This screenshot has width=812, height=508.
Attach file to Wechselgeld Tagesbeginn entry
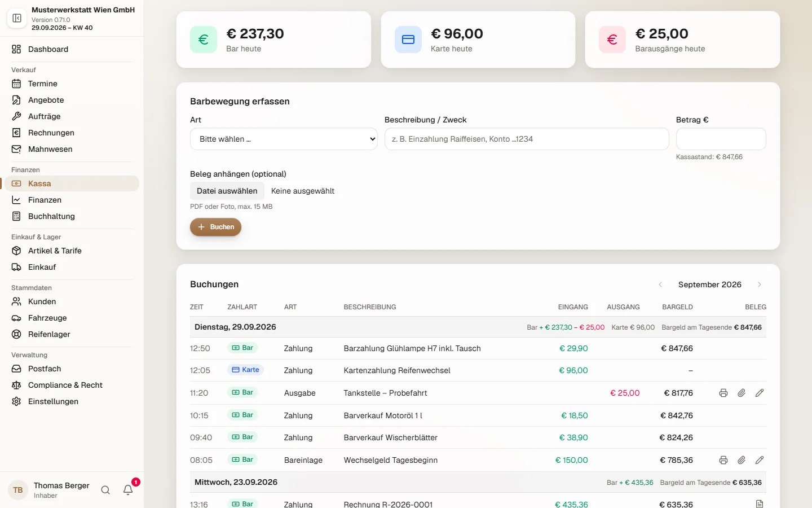tap(742, 460)
